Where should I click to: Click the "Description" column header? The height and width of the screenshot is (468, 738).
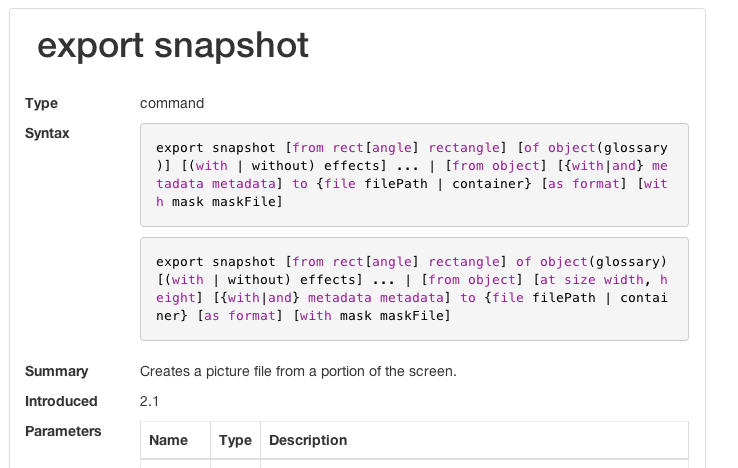pos(308,440)
